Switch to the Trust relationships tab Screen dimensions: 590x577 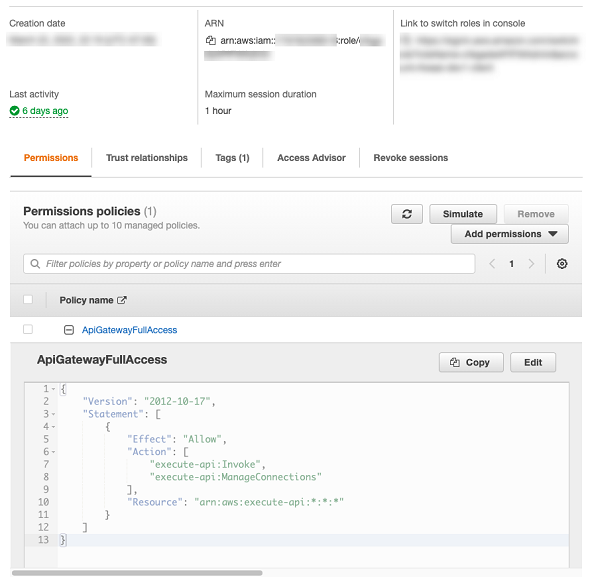pyautogui.click(x=147, y=158)
